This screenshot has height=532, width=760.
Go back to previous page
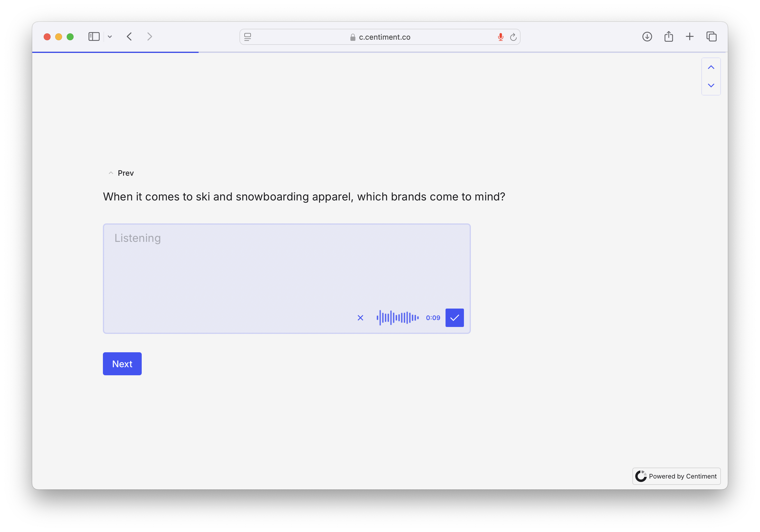[129, 37]
